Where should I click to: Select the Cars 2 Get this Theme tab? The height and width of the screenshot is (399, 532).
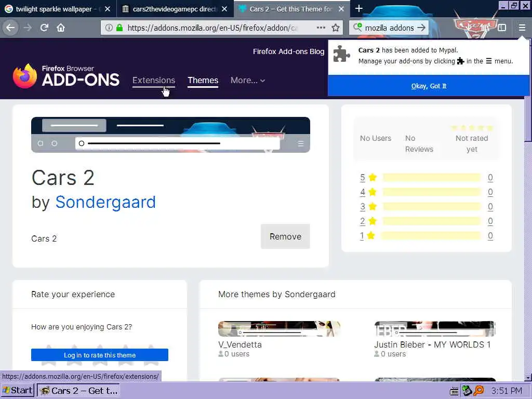(292, 9)
